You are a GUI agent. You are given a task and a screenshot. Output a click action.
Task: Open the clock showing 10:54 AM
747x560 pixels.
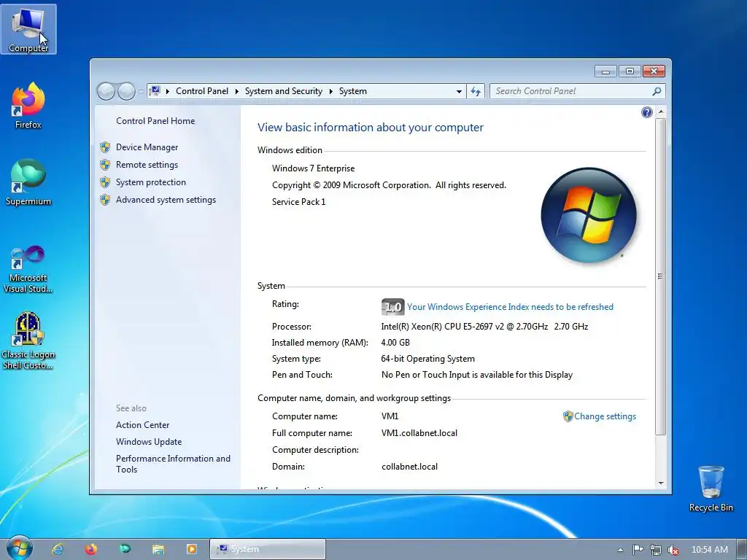click(709, 550)
